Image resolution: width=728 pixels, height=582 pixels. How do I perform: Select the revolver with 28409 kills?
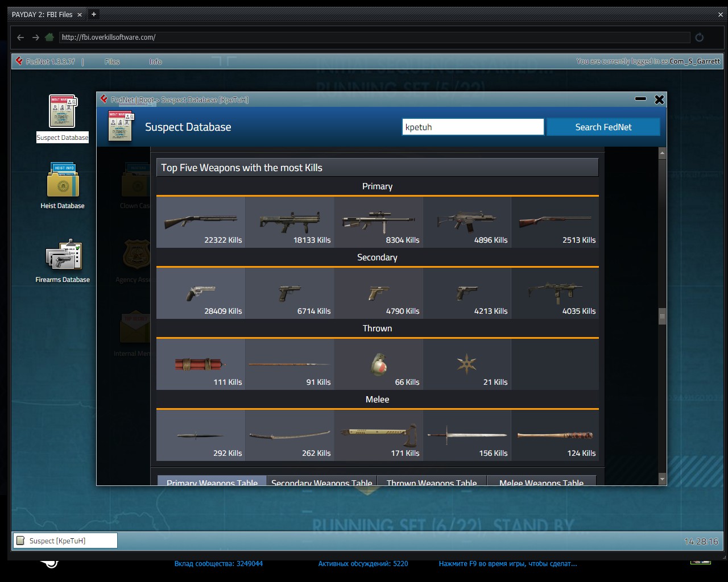(201, 293)
